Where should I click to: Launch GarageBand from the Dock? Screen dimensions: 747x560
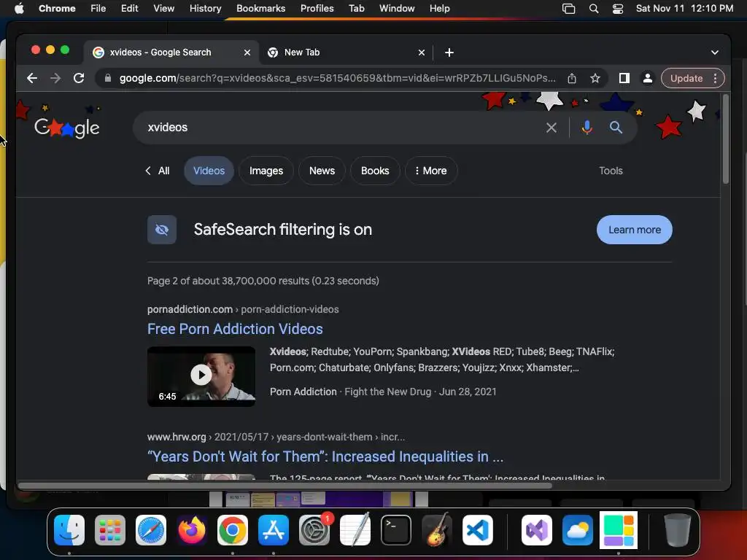(437, 530)
